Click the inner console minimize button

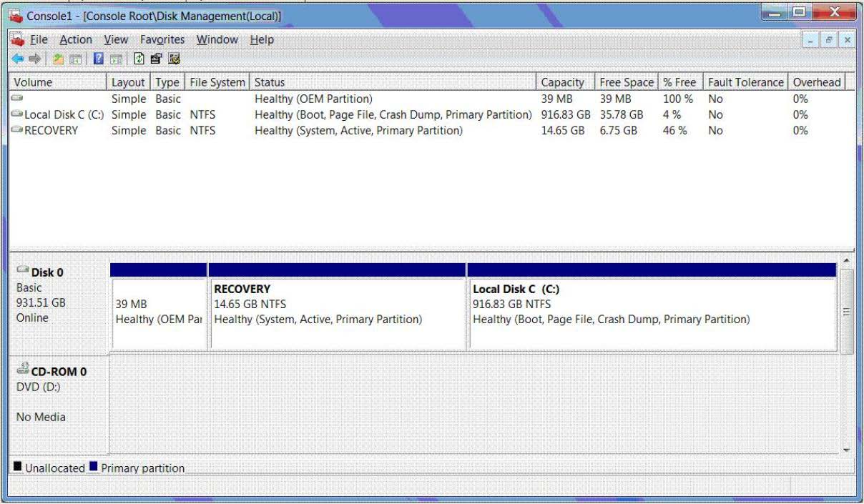click(812, 40)
